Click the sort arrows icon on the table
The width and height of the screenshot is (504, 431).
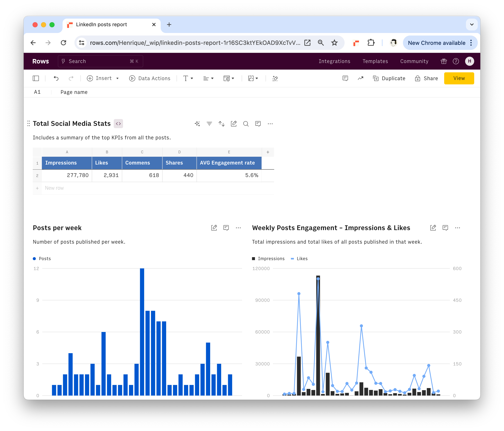coord(221,124)
